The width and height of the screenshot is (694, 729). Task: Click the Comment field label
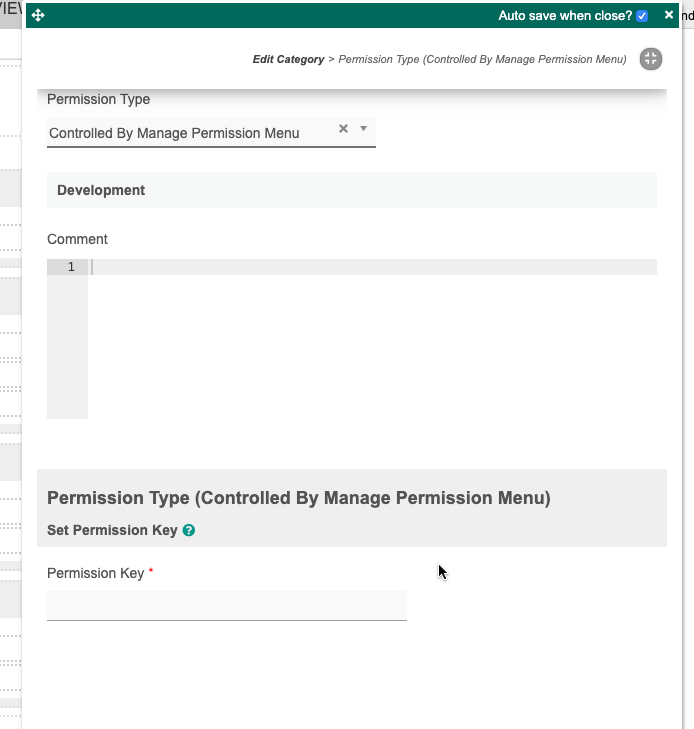tap(77, 239)
